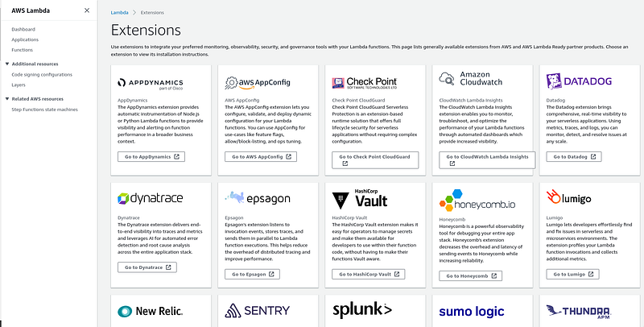Click the AWS AppConfig logo
This screenshot has width=644, height=327.
pyautogui.click(x=258, y=83)
